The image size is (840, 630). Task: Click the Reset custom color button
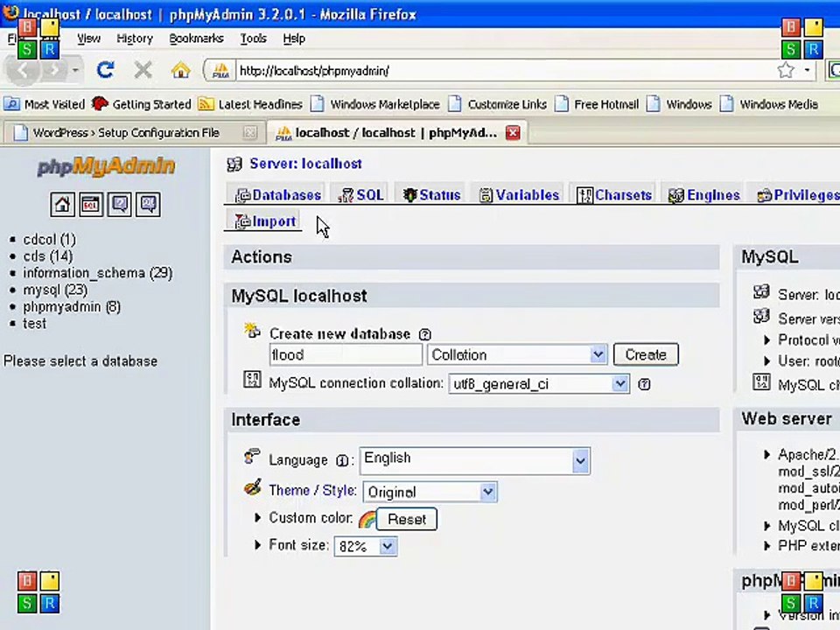(407, 519)
